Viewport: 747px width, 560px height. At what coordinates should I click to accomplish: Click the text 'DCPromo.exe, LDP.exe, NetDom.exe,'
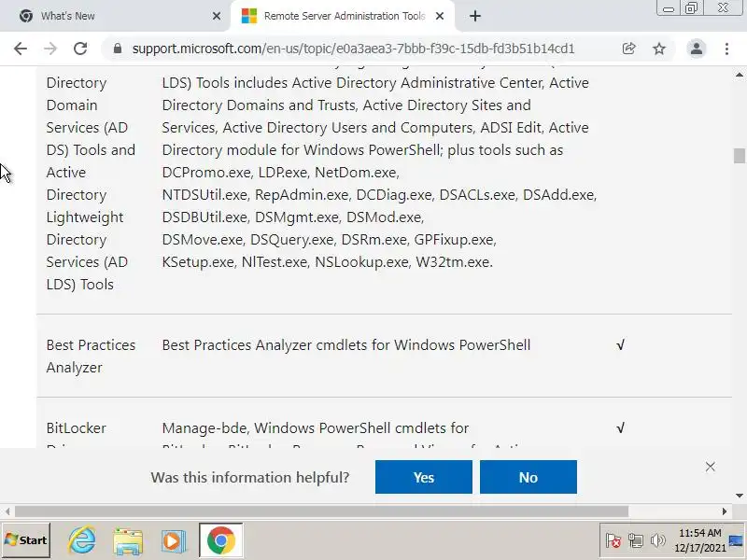[x=281, y=173]
